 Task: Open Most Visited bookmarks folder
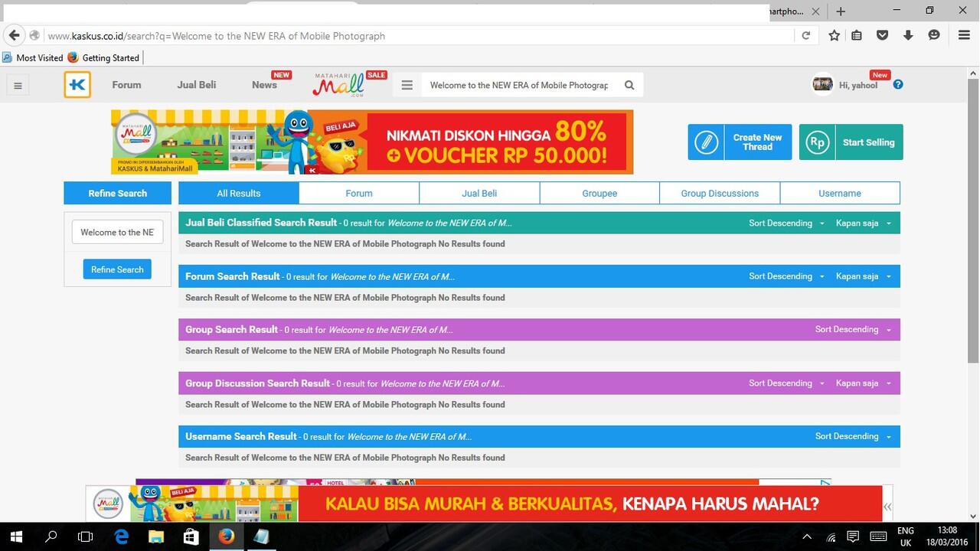[33, 57]
